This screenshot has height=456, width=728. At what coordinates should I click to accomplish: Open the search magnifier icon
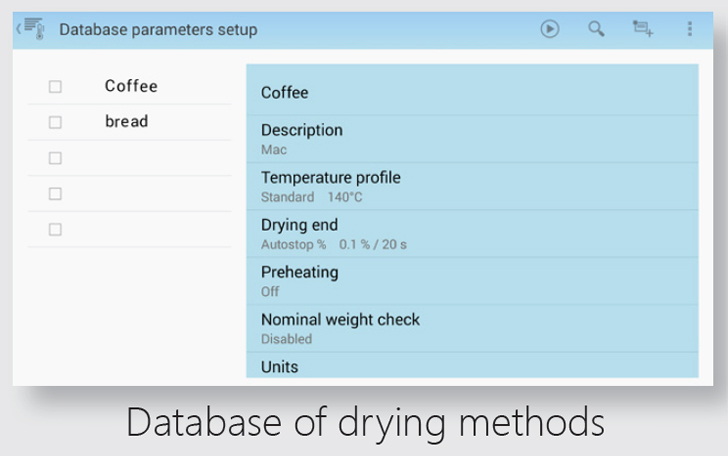click(596, 29)
